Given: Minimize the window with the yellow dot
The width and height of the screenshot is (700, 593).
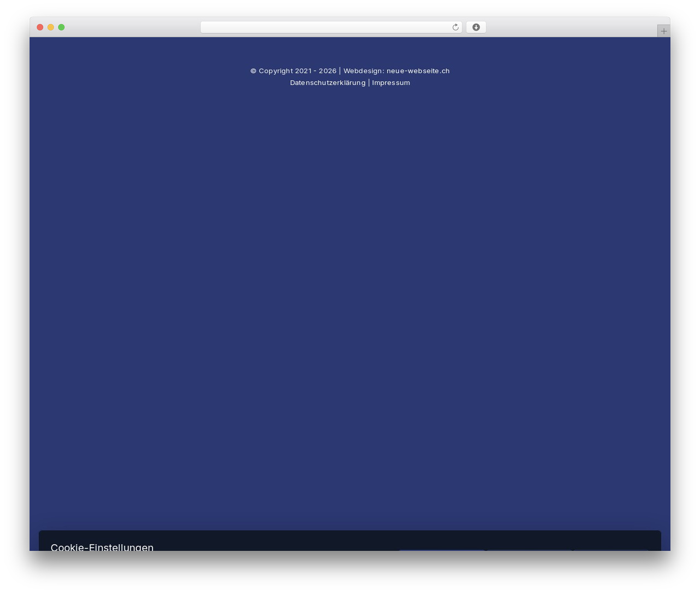Looking at the screenshot, I should [50, 27].
